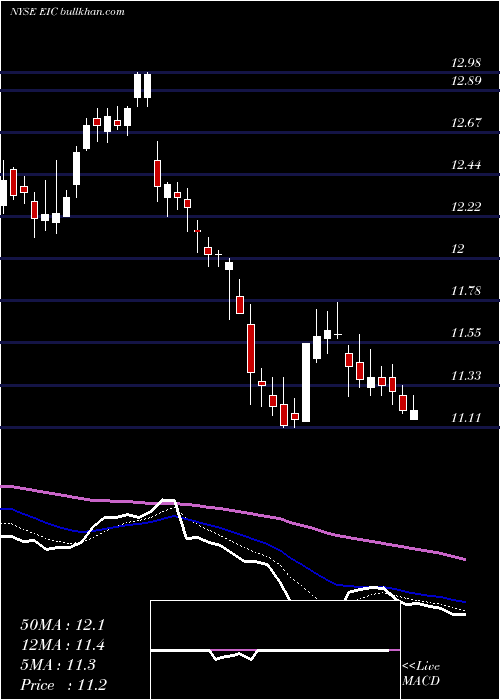
Task: Click the large red candle falling below 11.55
Action: (x=251, y=348)
